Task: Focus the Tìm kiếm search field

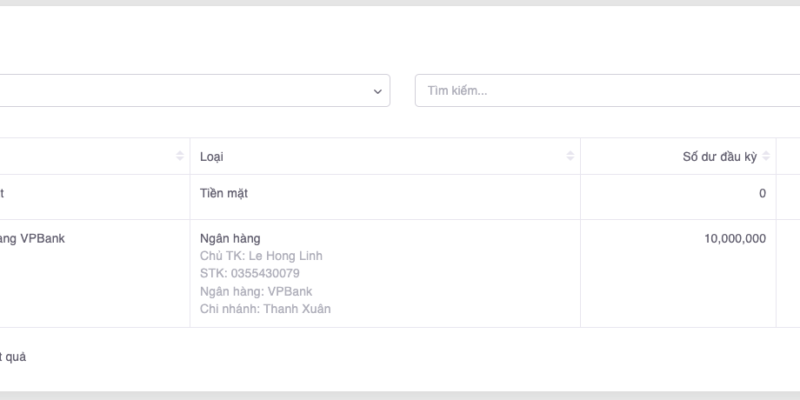Action: coord(600,91)
